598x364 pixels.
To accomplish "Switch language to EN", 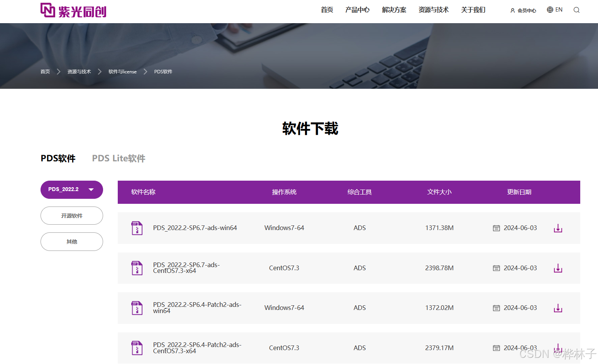I will click(x=559, y=10).
